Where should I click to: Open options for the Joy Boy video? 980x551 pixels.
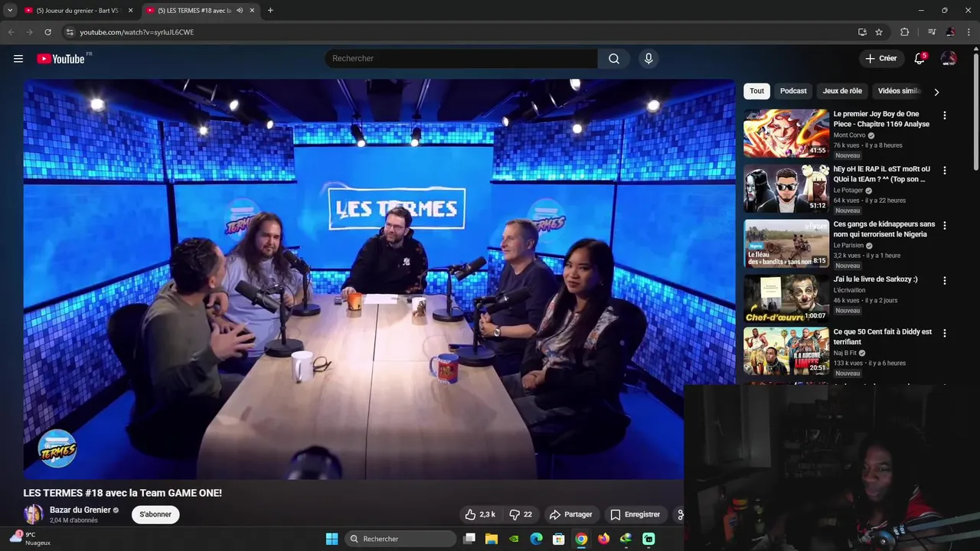tap(944, 116)
